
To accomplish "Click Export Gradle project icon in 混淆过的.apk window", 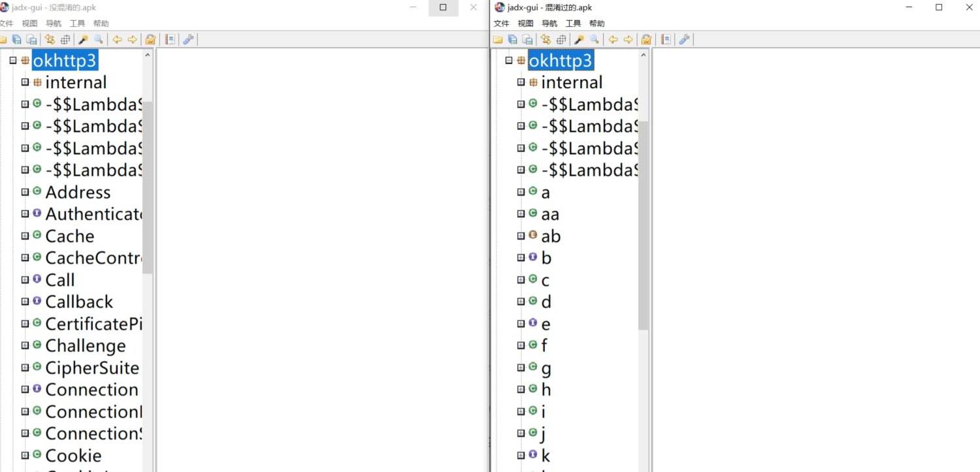I will pyautogui.click(x=527, y=40).
